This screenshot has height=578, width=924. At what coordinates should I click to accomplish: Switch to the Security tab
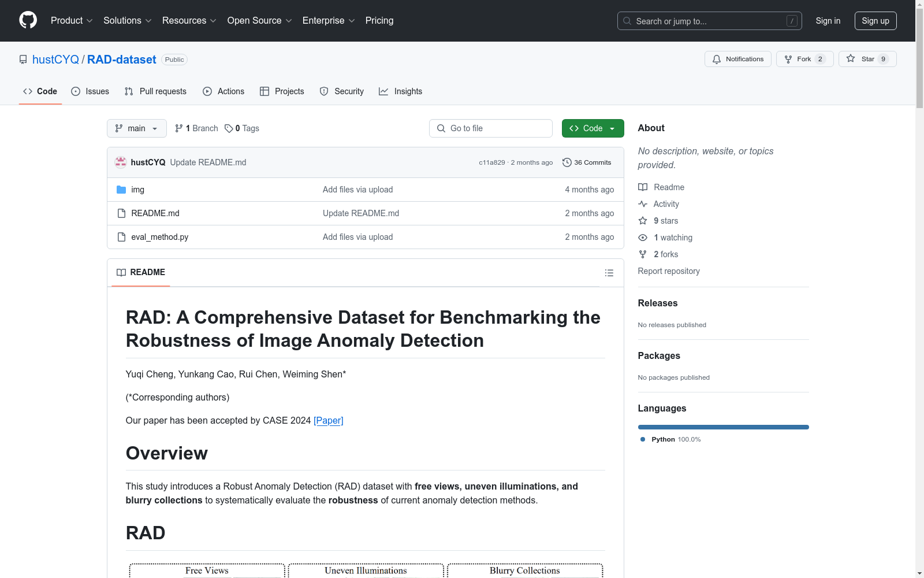click(342, 91)
